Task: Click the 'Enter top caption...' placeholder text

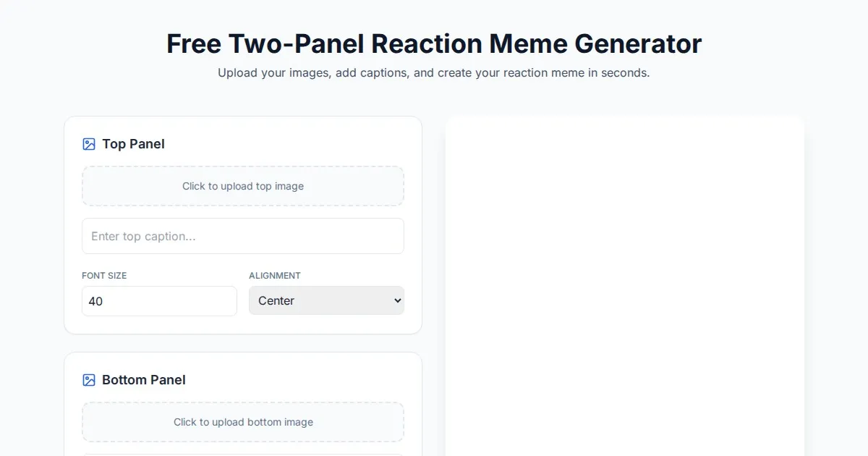Action: tap(143, 236)
